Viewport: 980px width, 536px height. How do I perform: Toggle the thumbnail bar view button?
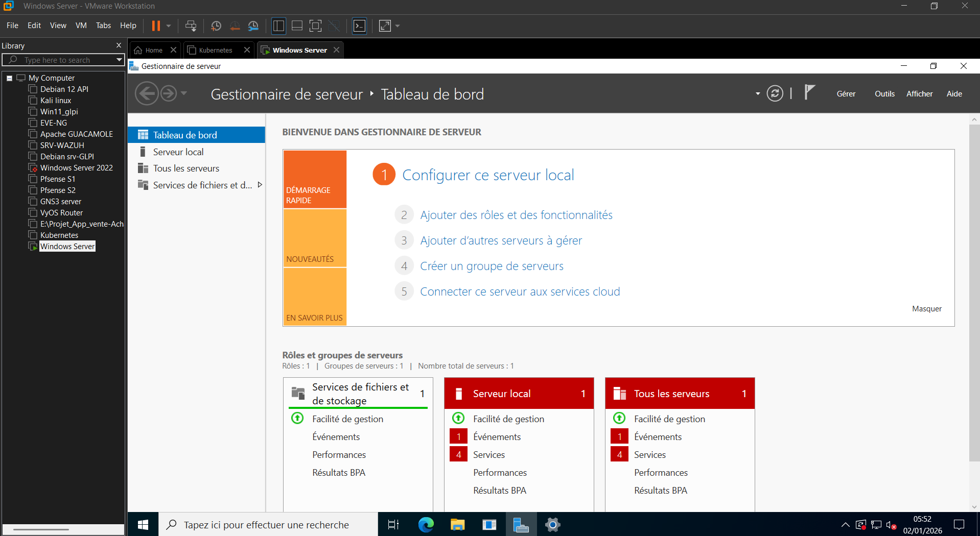297,26
